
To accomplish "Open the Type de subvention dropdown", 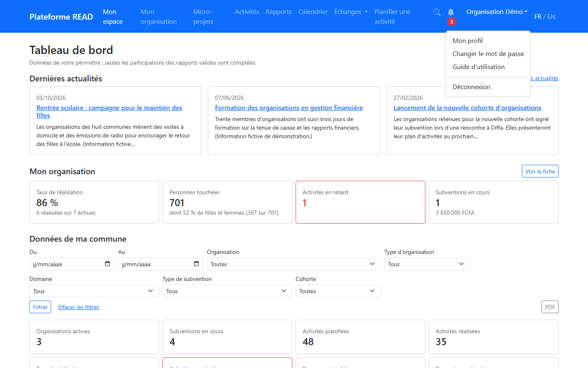I will 227,291.
